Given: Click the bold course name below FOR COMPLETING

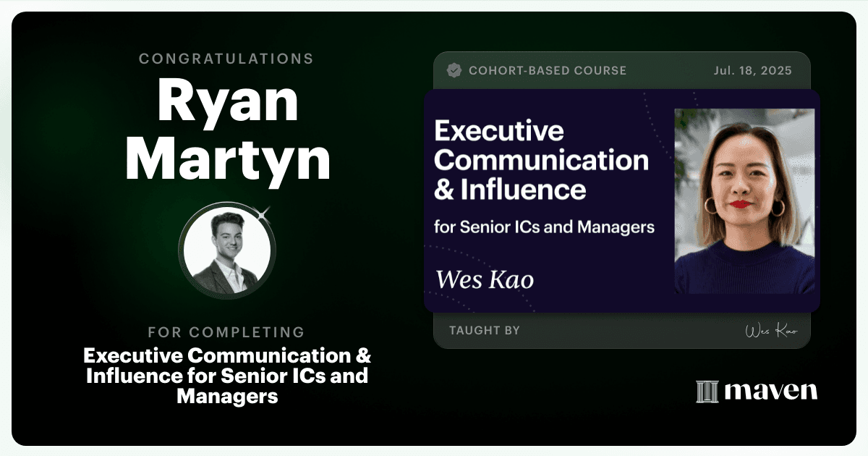Looking at the screenshot, I should (227, 376).
